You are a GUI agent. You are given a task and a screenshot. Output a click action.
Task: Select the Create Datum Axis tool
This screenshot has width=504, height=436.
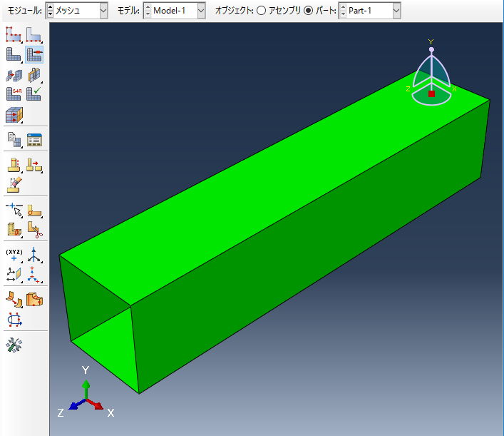click(x=34, y=255)
